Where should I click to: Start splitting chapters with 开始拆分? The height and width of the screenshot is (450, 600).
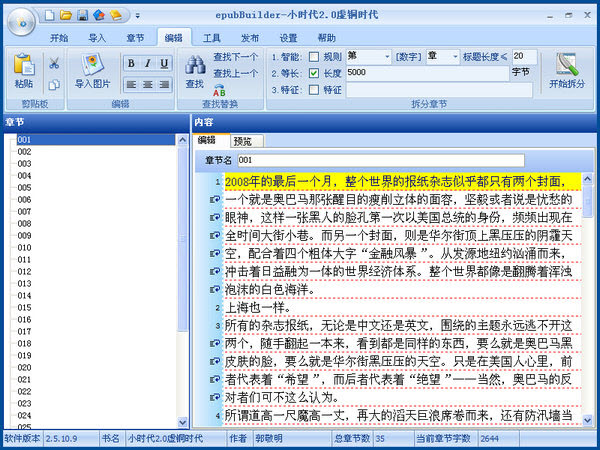click(567, 71)
